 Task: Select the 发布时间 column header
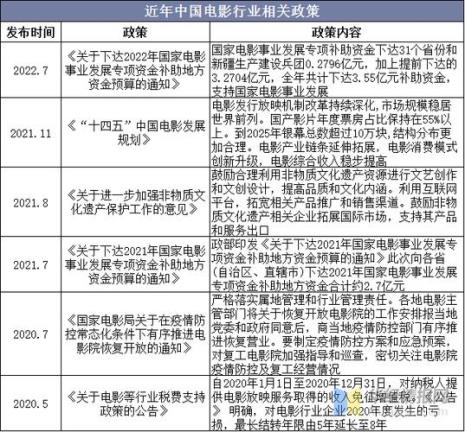click(30, 32)
